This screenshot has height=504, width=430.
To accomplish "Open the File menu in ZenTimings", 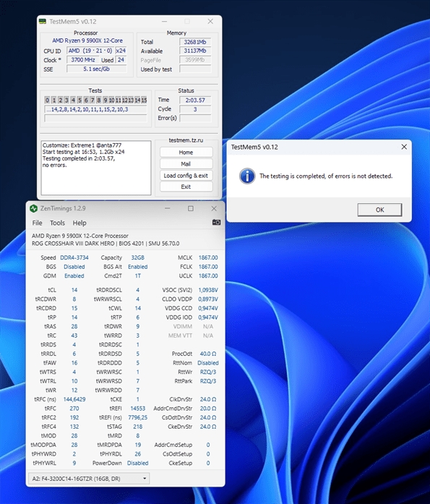I will 37,223.
